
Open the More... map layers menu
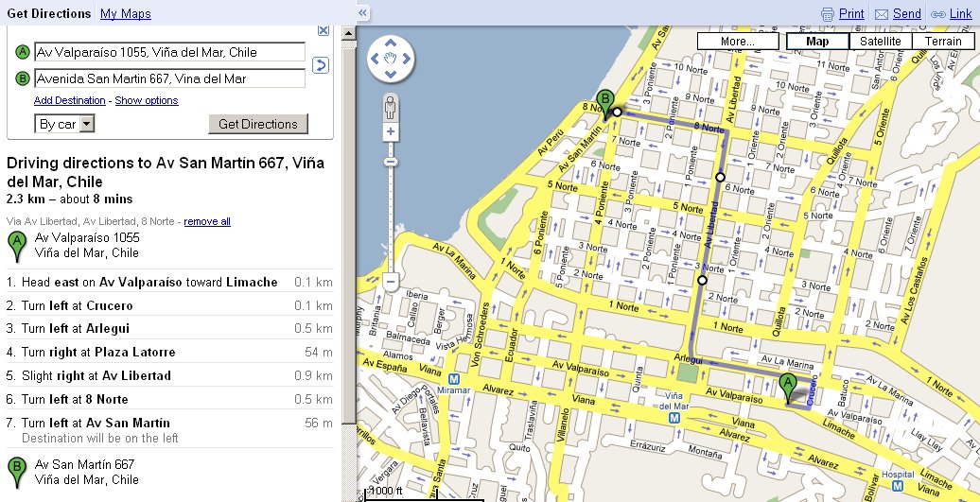tap(736, 42)
